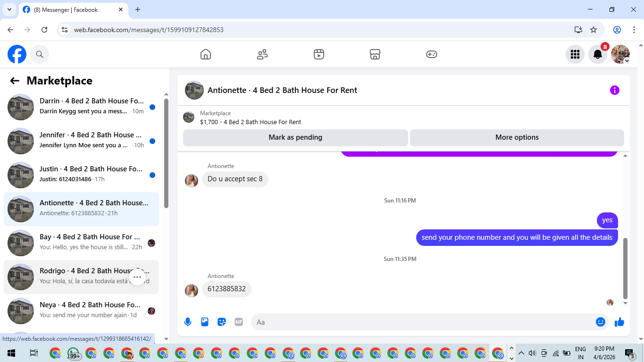Screen dimensions: 644x362
Task: Open the Reels video icon
Action: (319, 54)
